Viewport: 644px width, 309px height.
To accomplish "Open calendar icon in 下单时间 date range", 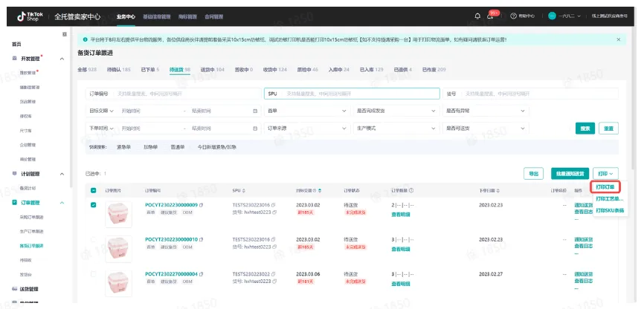I will tap(255, 129).
